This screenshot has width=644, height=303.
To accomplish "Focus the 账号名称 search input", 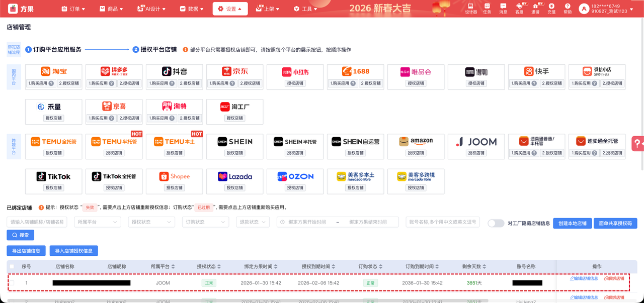I will tap(443, 222).
